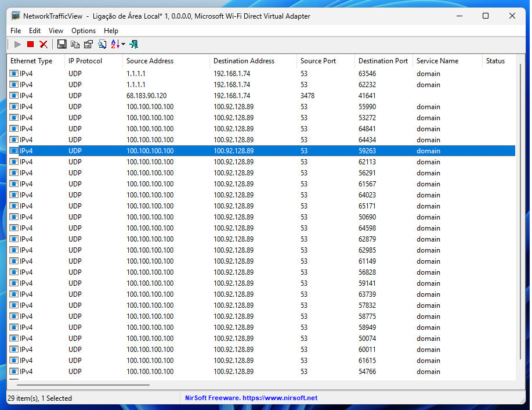Sort by Ethernet Type column header
532x410 pixels.
pos(35,61)
